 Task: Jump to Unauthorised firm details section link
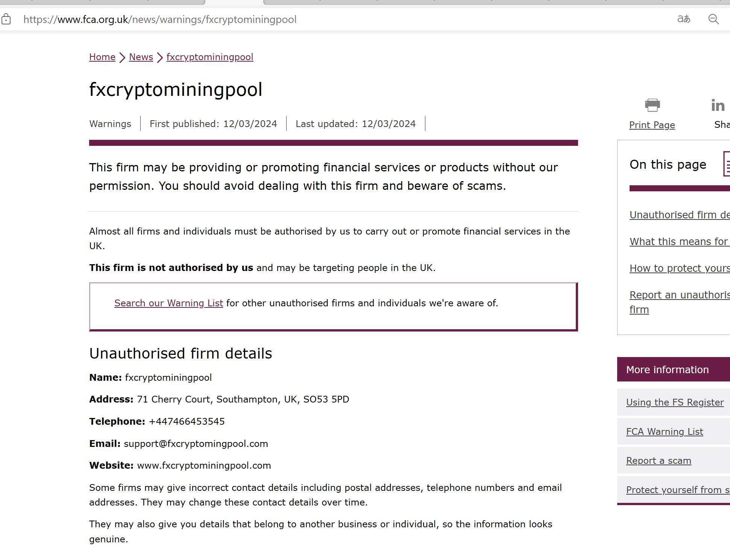[679, 215]
